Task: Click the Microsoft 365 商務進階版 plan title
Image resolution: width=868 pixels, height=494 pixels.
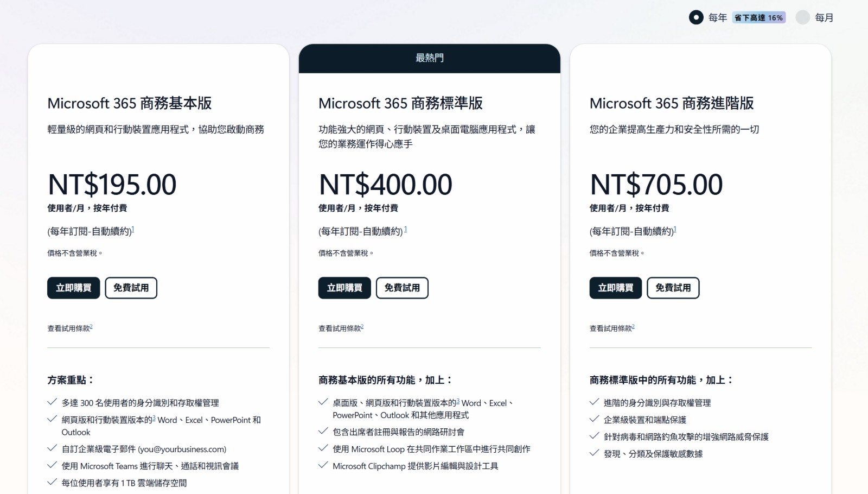Action: pyautogui.click(x=673, y=103)
